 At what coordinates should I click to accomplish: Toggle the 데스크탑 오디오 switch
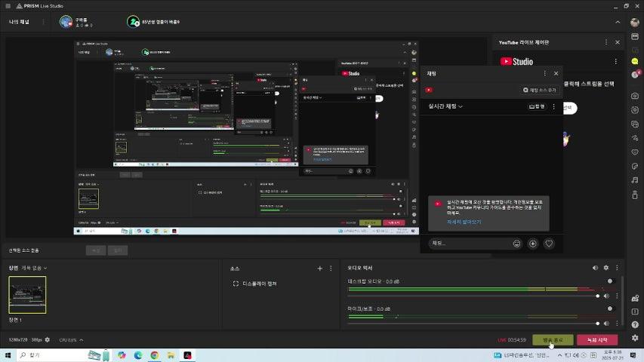point(609,281)
